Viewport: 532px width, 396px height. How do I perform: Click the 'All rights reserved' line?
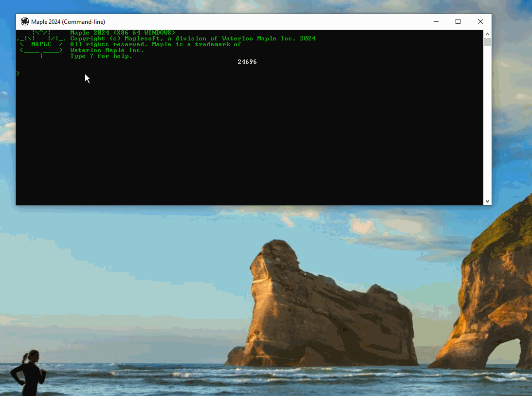(x=155, y=44)
